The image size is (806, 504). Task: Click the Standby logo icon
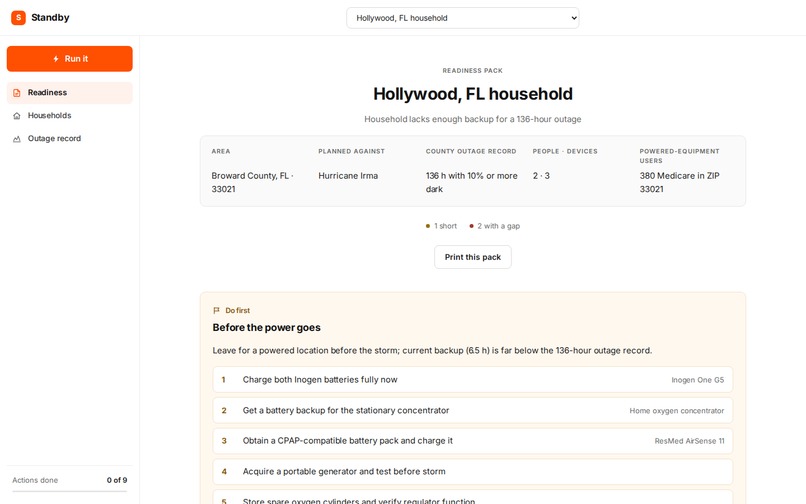pos(19,17)
